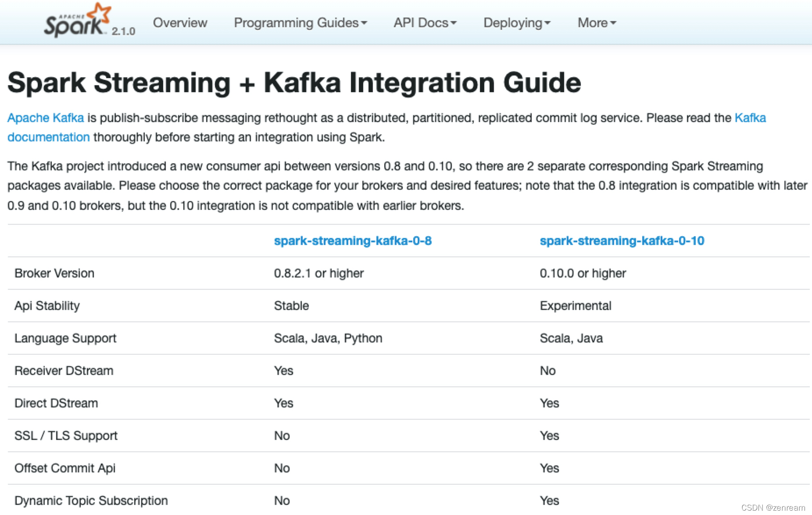
Task: Open the Overview page
Action: pos(180,23)
